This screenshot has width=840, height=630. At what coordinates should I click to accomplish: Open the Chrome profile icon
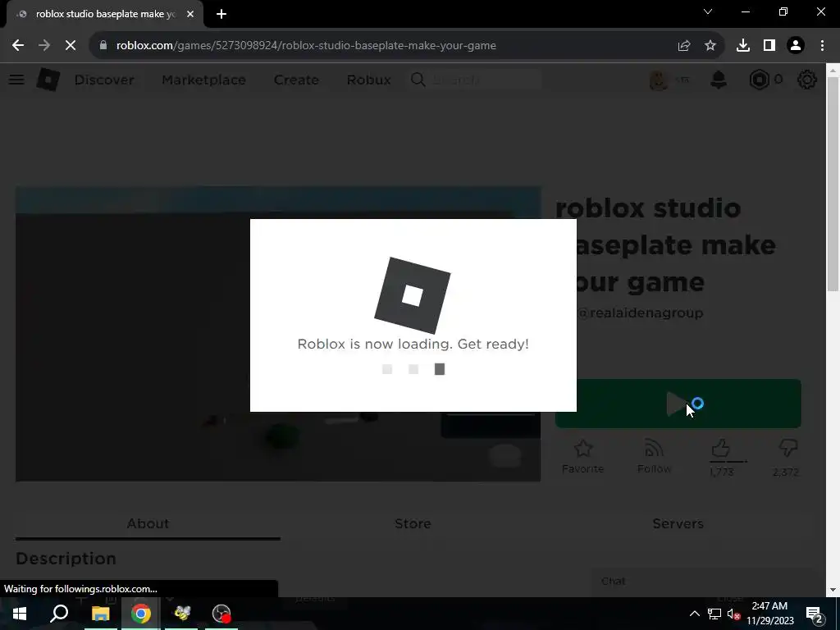click(796, 46)
